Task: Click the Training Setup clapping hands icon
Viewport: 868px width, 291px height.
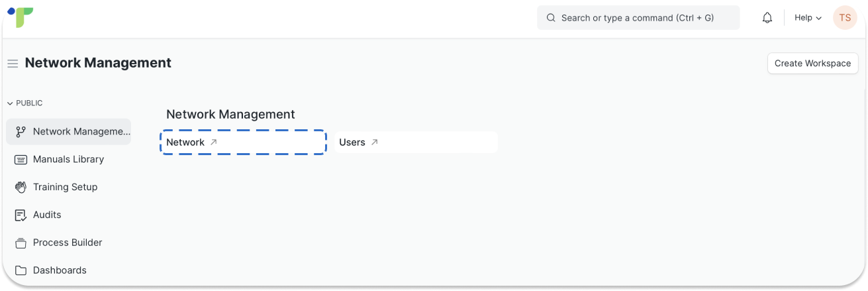Action: 21,187
